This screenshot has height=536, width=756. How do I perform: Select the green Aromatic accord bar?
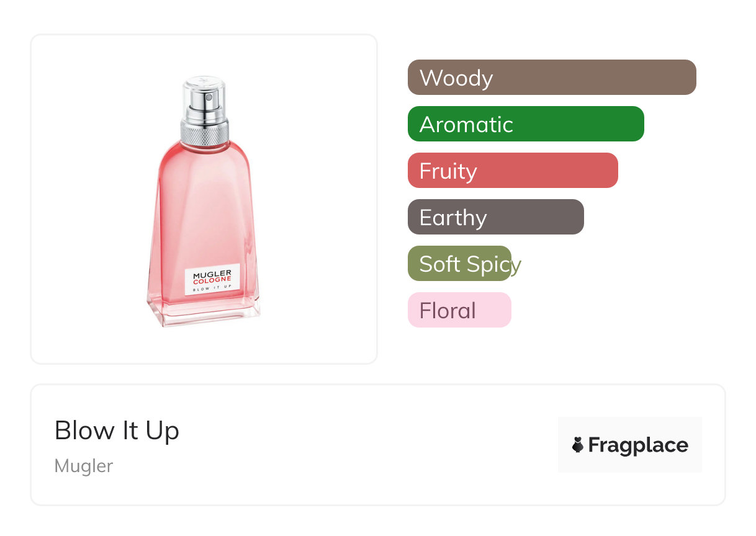pyautogui.click(x=525, y=124)
